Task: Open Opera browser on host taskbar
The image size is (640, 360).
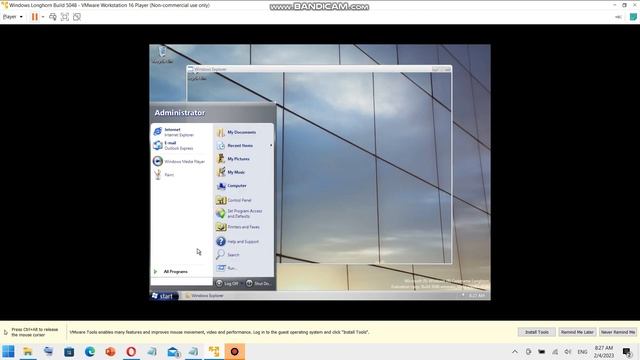Action: click(x=131, y=351)
